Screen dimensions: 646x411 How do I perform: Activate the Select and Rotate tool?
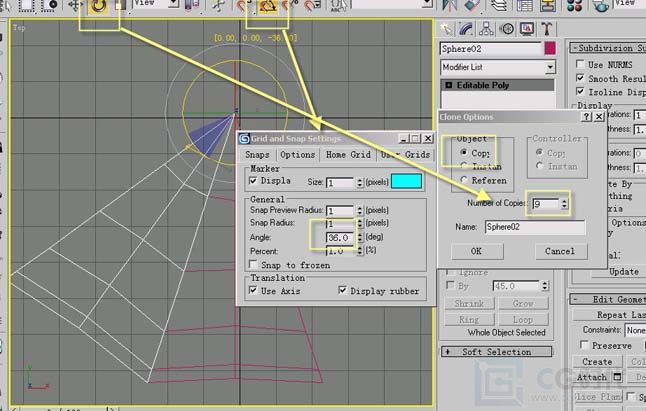click(x=98, y=6)
